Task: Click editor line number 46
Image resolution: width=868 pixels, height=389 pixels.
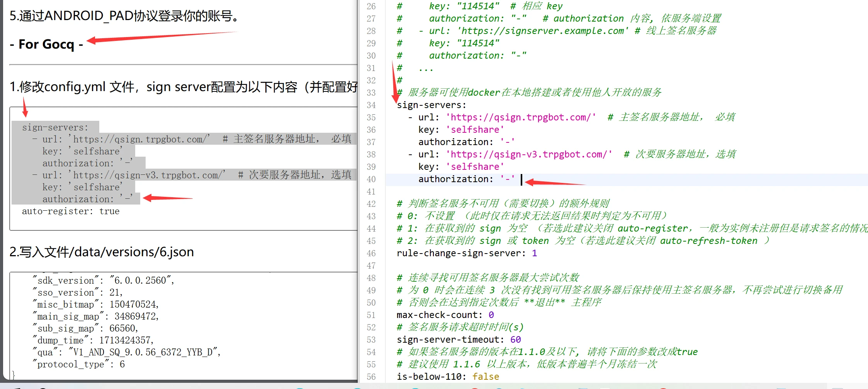Action: (371, 253)
